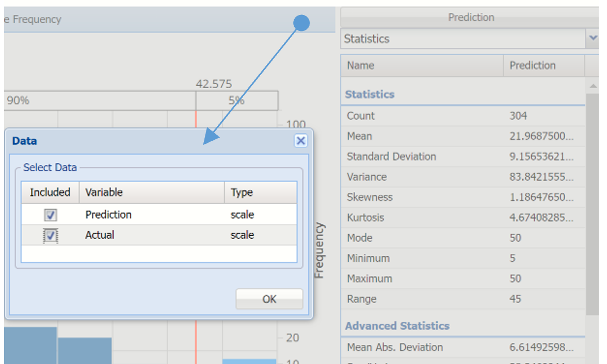This screenshot has height=364, width=607.
Task: Close the Data dialog with X
Action: (x=301, y=141)
